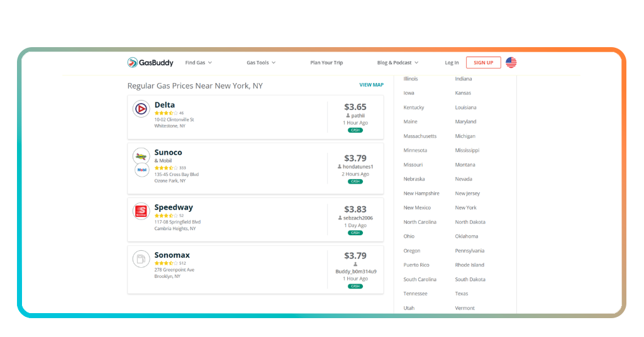
Task: Select Rhode Island in the state list
Action: 469,265
